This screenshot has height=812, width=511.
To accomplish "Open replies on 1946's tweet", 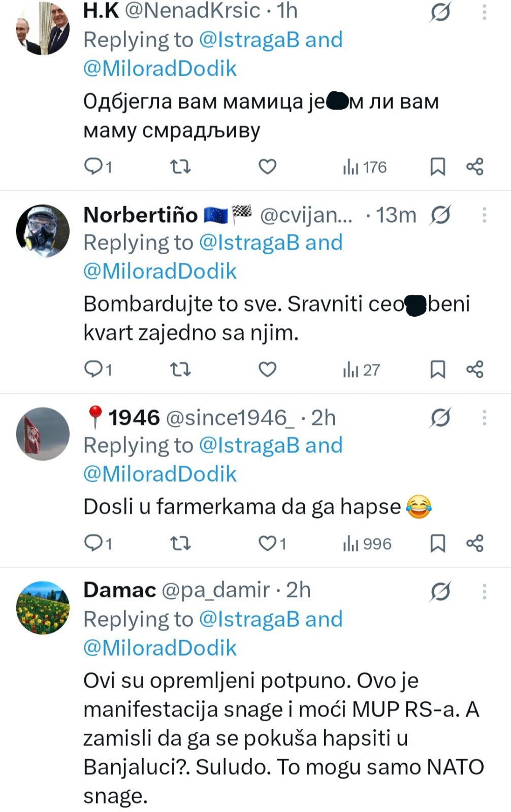I will tap(93, 544).
